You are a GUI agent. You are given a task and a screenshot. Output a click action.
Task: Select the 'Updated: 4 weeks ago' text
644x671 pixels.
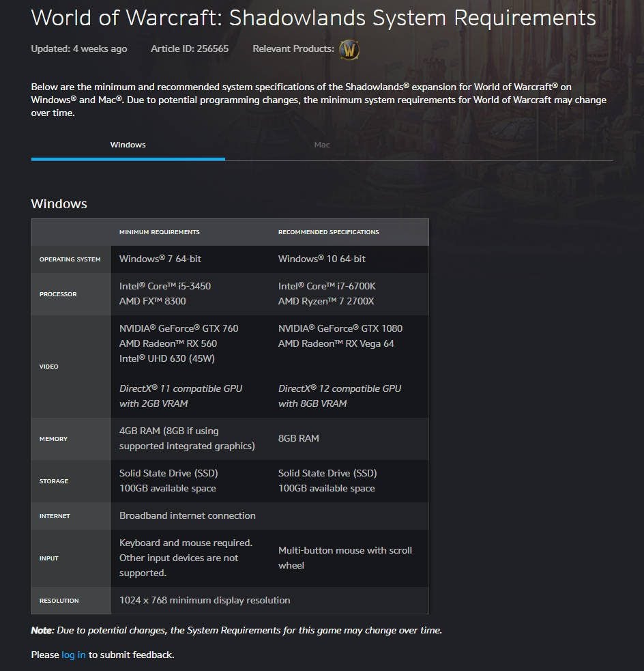coord(79,48)
